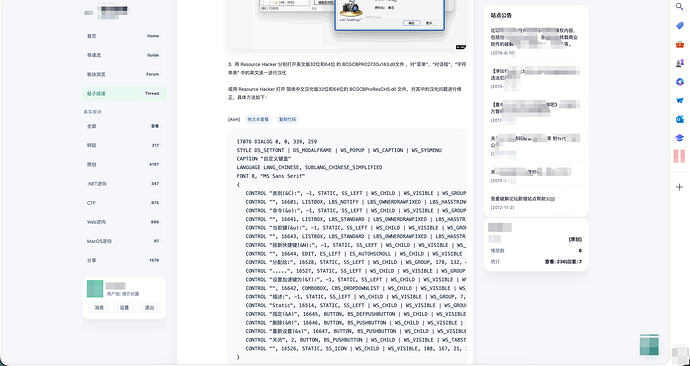Open the category with 1579 posts
This screenshot has height=366, width=690.
[x=124, y=260]
